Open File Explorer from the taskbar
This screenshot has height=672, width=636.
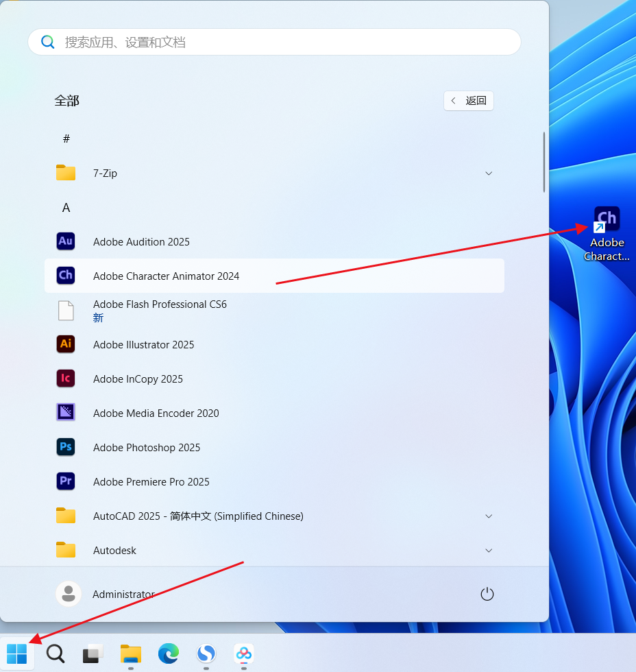(131, 653)
